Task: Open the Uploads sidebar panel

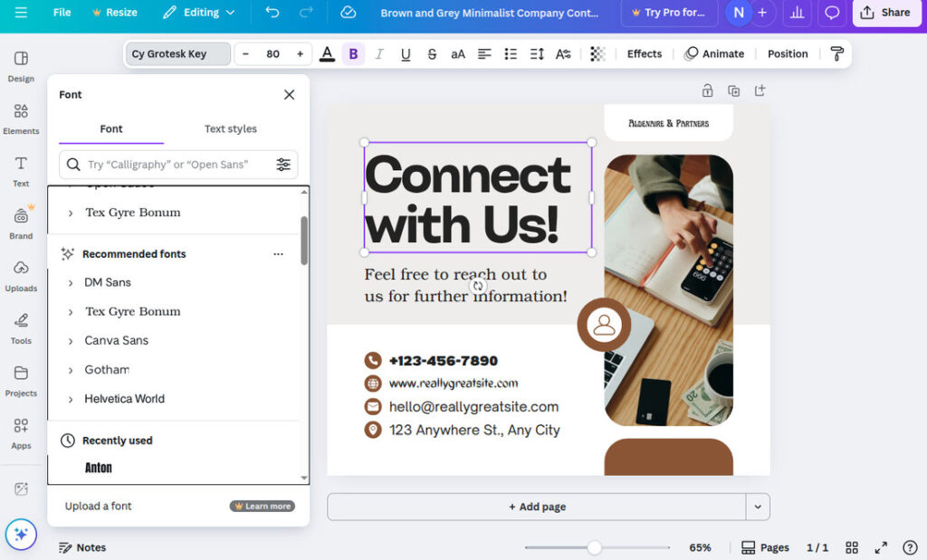Action: 21,275
